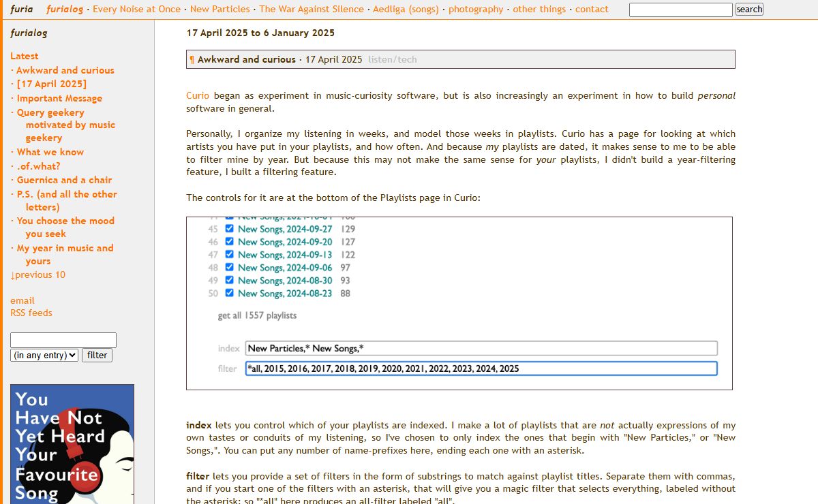Focus the sidebar filter text field

tap(63, 340)
